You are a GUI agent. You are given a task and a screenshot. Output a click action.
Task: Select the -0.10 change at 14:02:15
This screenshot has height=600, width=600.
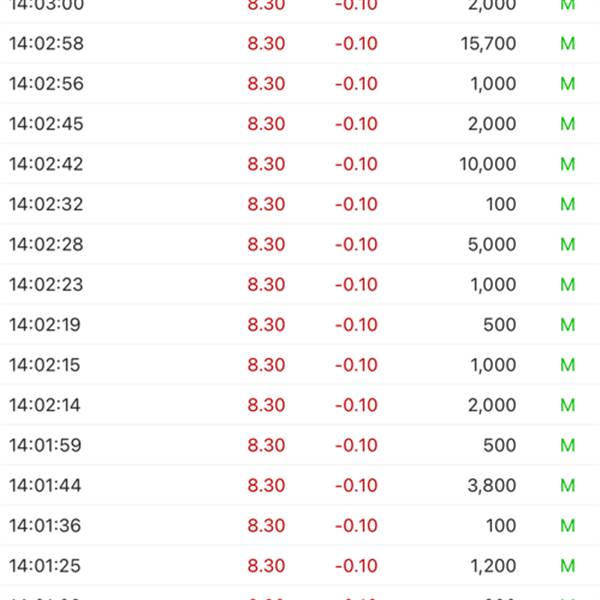(356, 365)
